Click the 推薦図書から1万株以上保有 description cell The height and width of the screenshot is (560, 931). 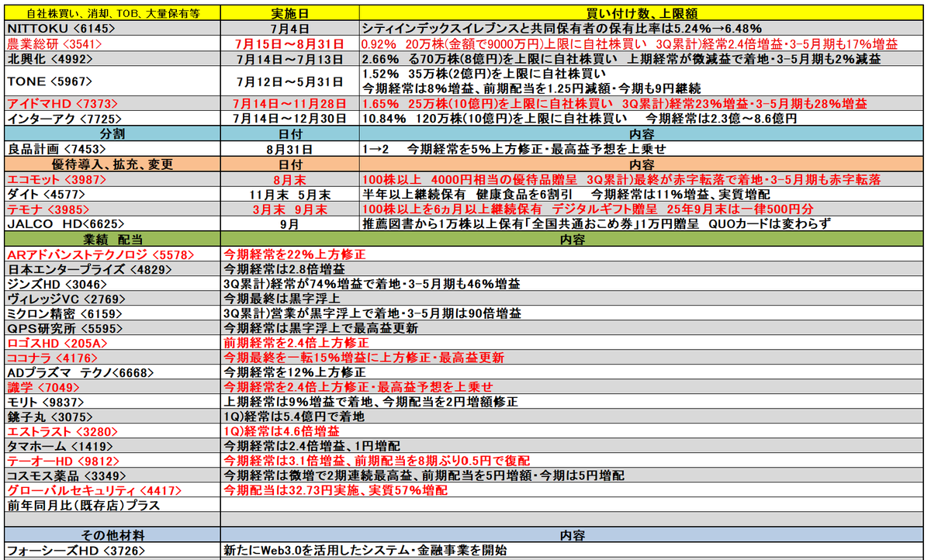(641, 224)
